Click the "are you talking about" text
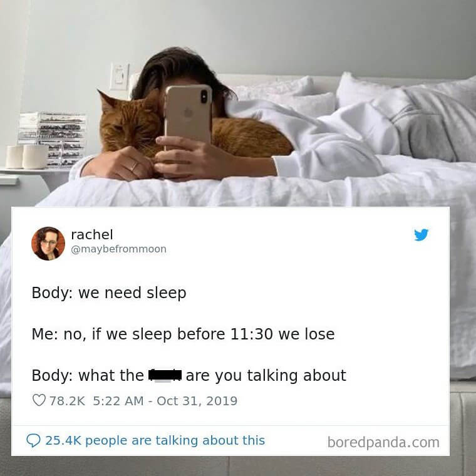The image size is (476, 476). [266, 376]
